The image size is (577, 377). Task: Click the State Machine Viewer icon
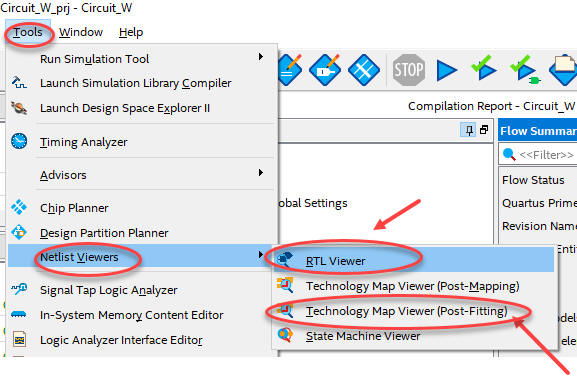(285, 335)
